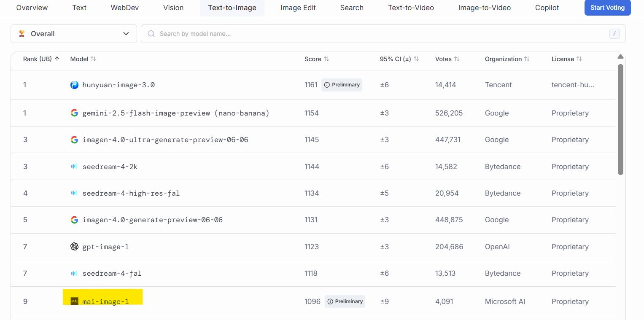The image size is (644, 320).
Task: Click the score value 1154
Action: pos(312,113)
